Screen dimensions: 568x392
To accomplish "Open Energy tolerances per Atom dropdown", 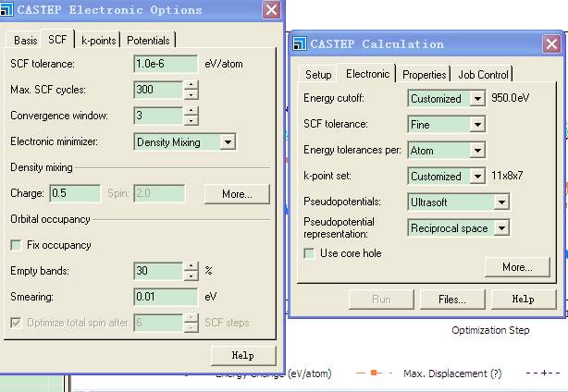I will tap(477, 150).
